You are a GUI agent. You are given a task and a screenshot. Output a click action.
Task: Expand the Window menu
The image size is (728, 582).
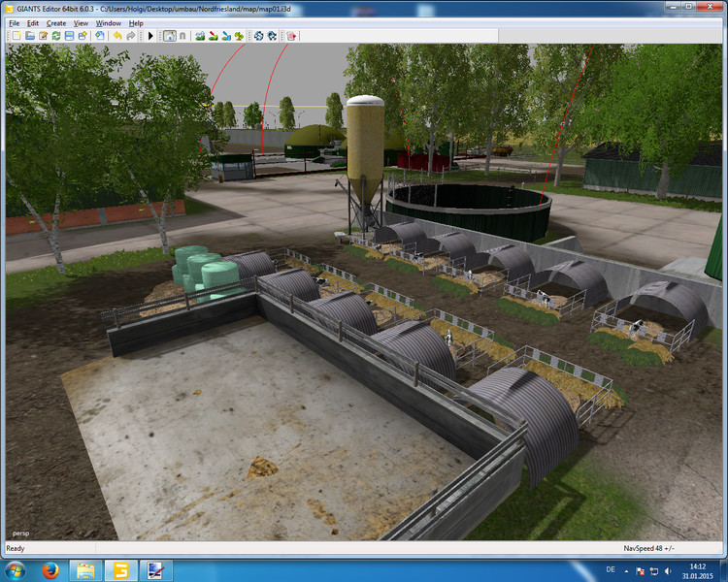[109, 22]
